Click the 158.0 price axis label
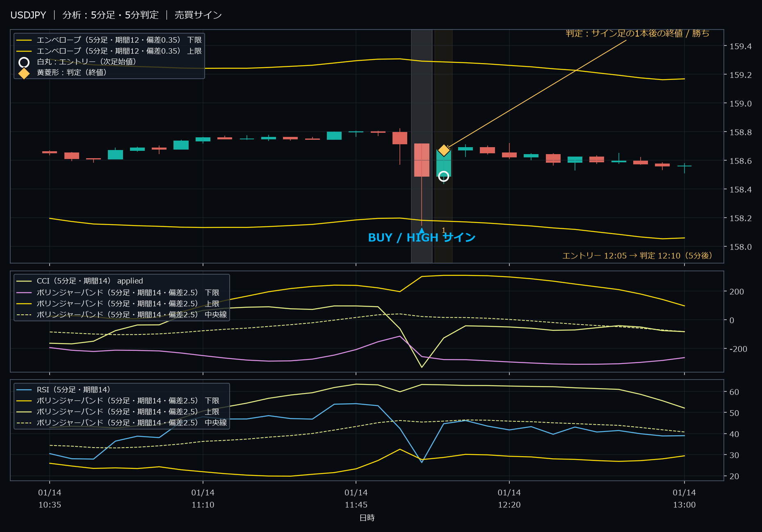 (740, 247)
